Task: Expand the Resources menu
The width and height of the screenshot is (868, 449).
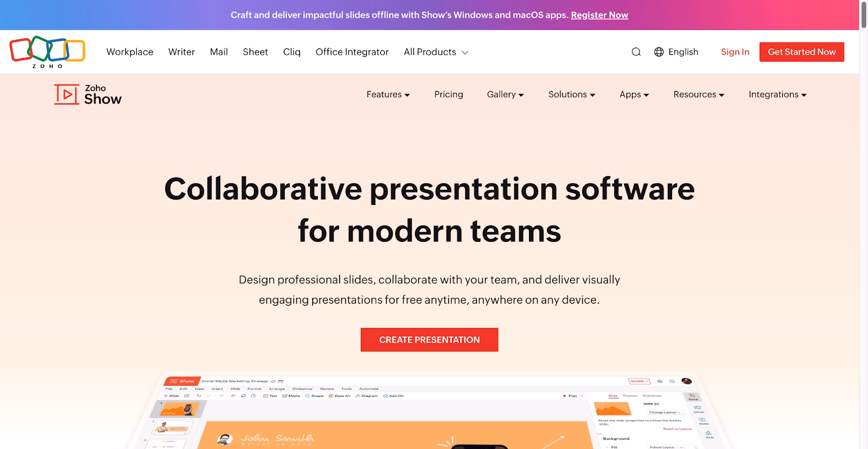Action: [699, 94]
